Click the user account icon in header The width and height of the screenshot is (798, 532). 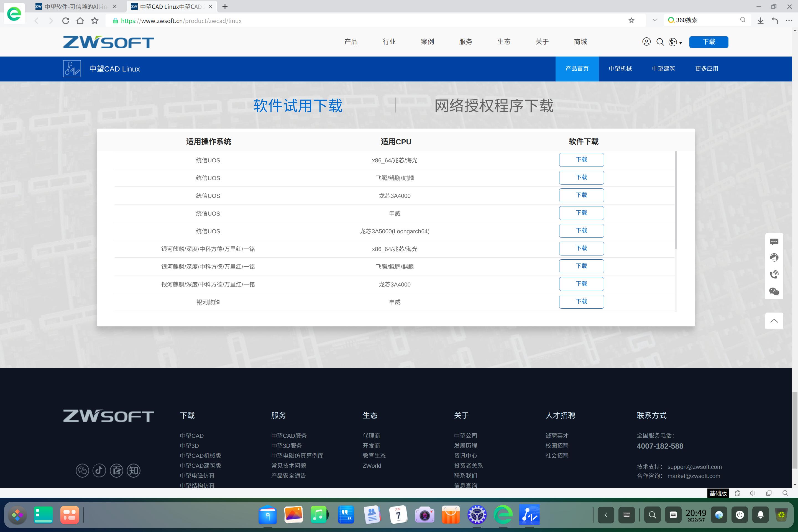click(646, 42)
